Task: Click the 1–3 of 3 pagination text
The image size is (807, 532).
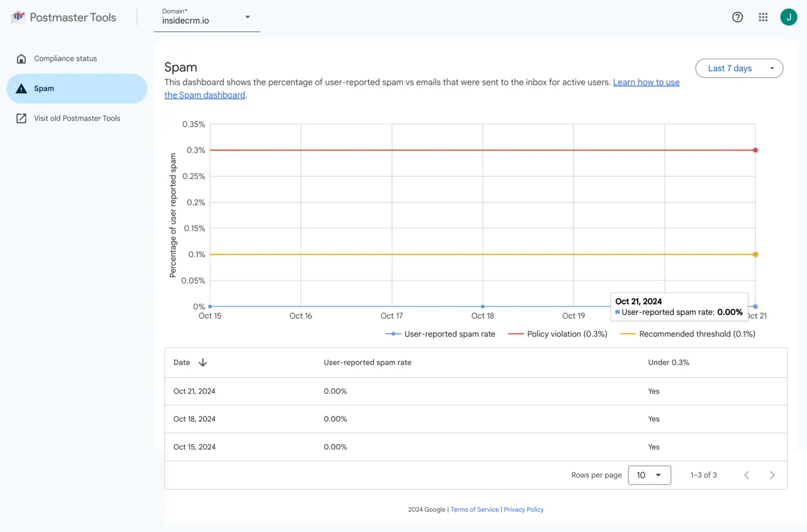Action: click(703, 475)
